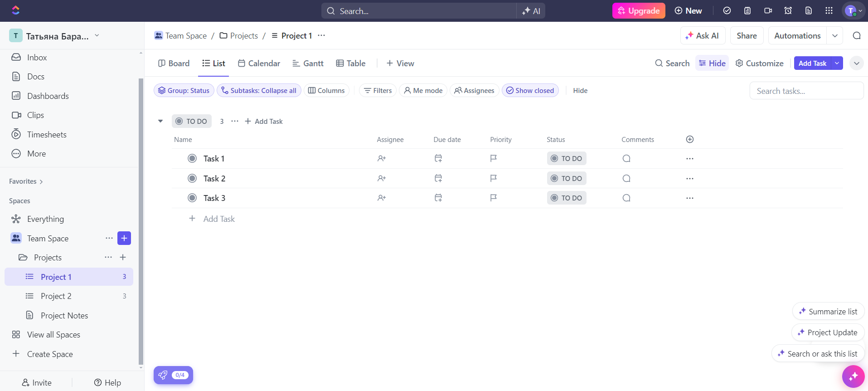The height and width of the screenshot is (391, 868).
Task: Click the blue Add Task button
Action: [x=812, y=63]
